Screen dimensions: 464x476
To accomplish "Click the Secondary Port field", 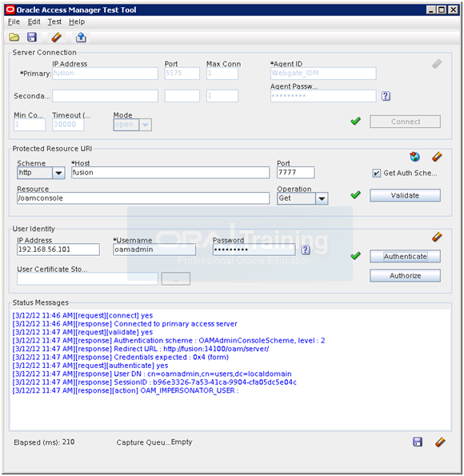I will tap(182, 96).
